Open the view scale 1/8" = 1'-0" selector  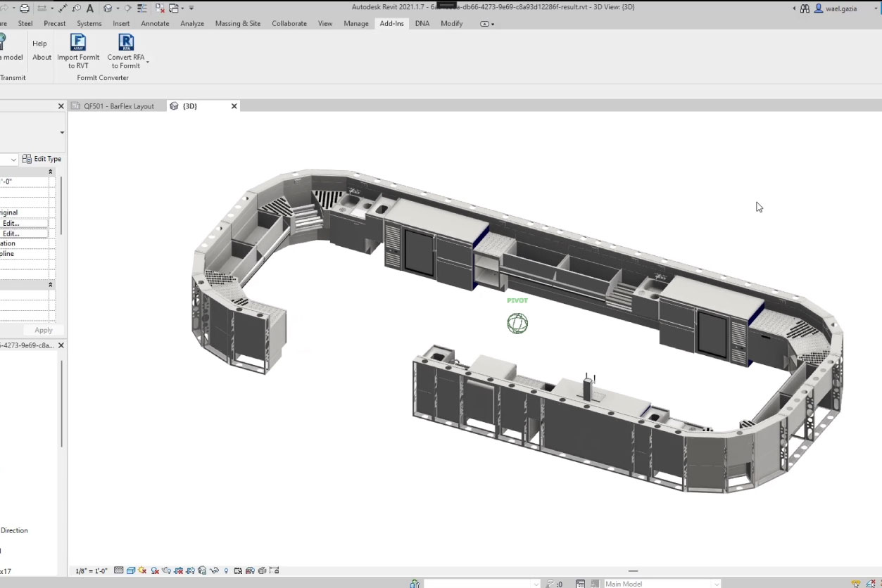tap(92, 571)
